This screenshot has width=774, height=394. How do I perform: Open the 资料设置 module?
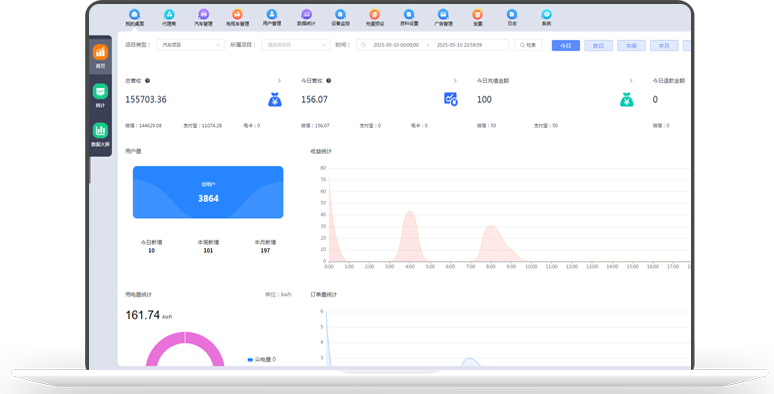(x=409, y=18)
